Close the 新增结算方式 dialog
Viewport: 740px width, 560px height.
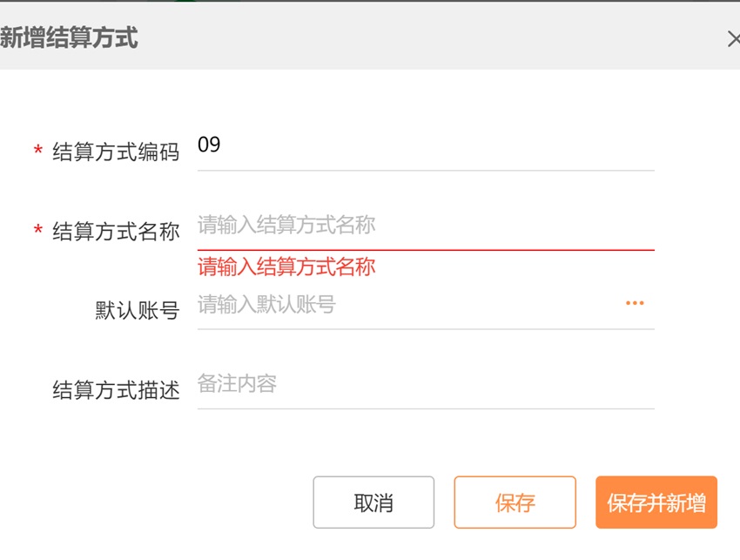(732, 38)
